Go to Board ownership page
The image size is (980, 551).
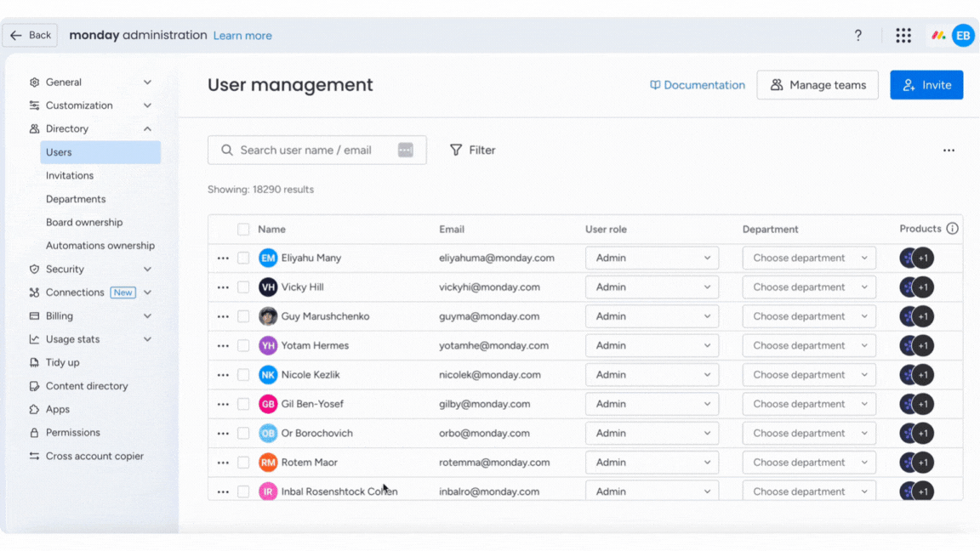(x=84, y=223)
